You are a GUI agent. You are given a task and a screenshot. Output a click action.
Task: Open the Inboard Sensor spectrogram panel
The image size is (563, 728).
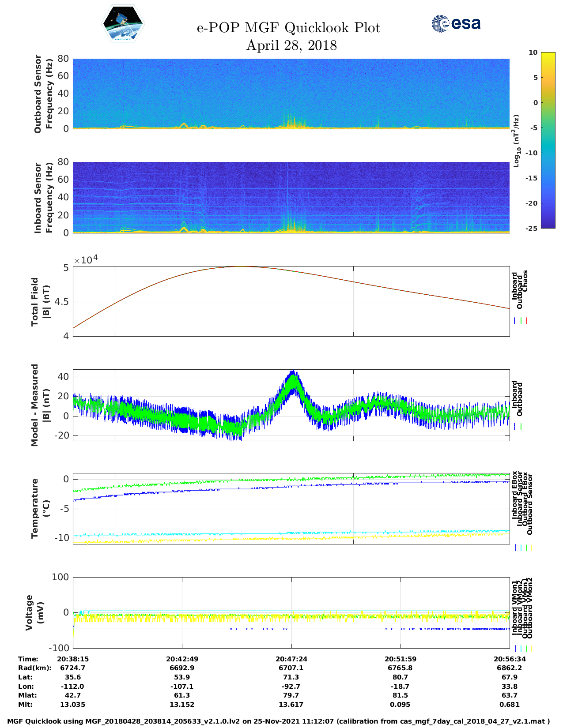291,197
